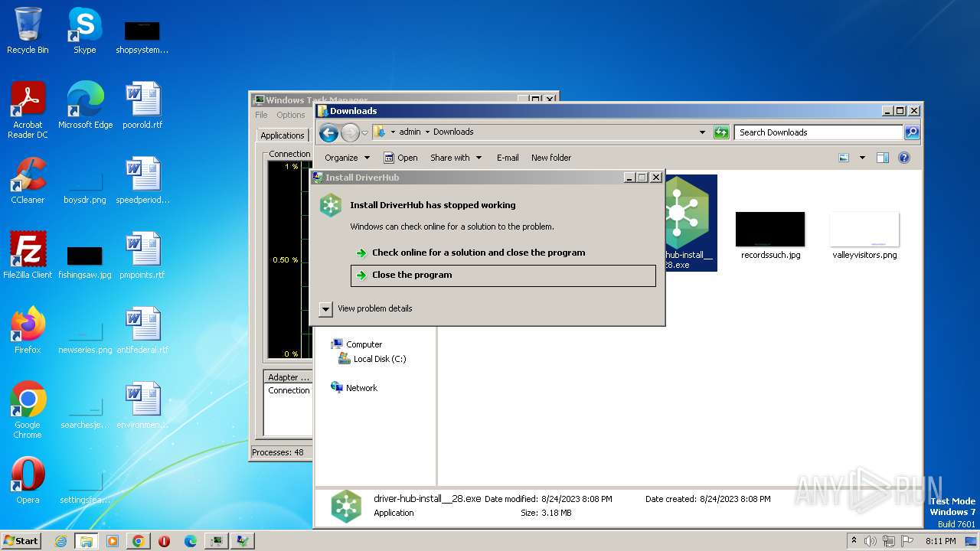
Task: Open the Organize dropdown menu
Action: [x=347, y=158]
